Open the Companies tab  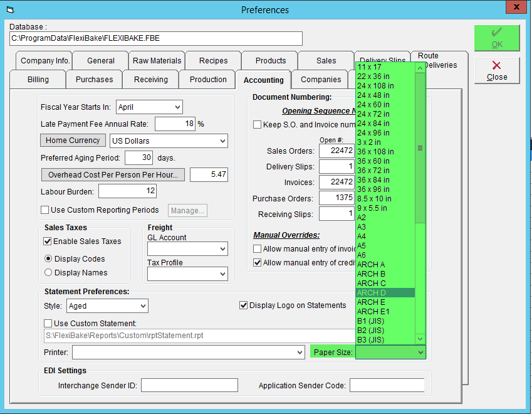coord(321,80)
